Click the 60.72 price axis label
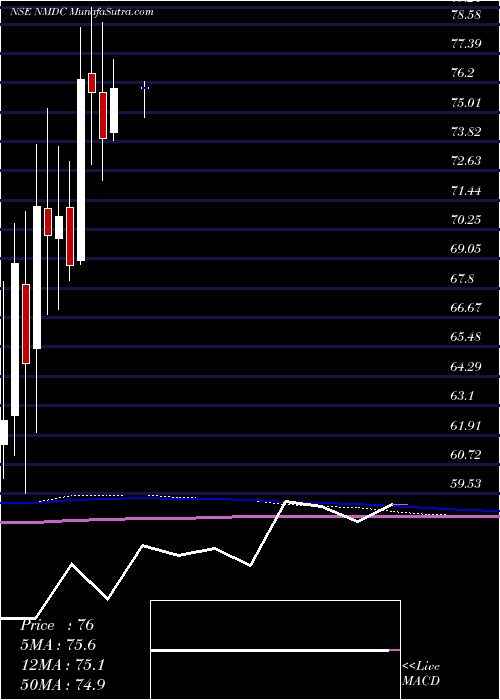The image size is (500, 700). 465,455
